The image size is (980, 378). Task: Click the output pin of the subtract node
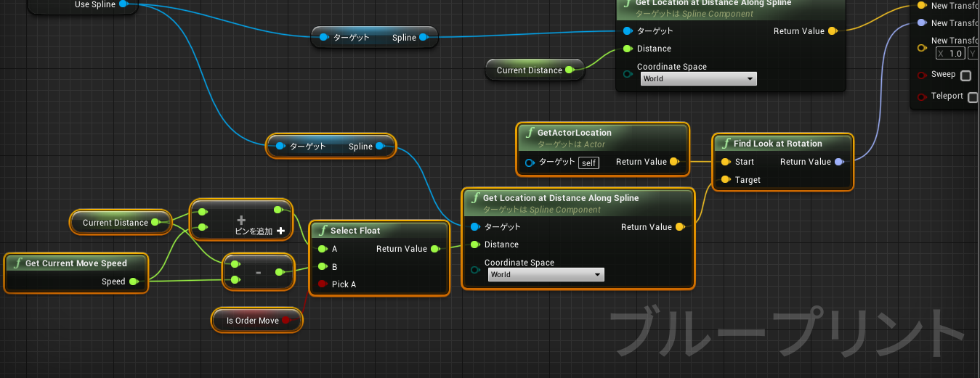[x=280, y=272]
